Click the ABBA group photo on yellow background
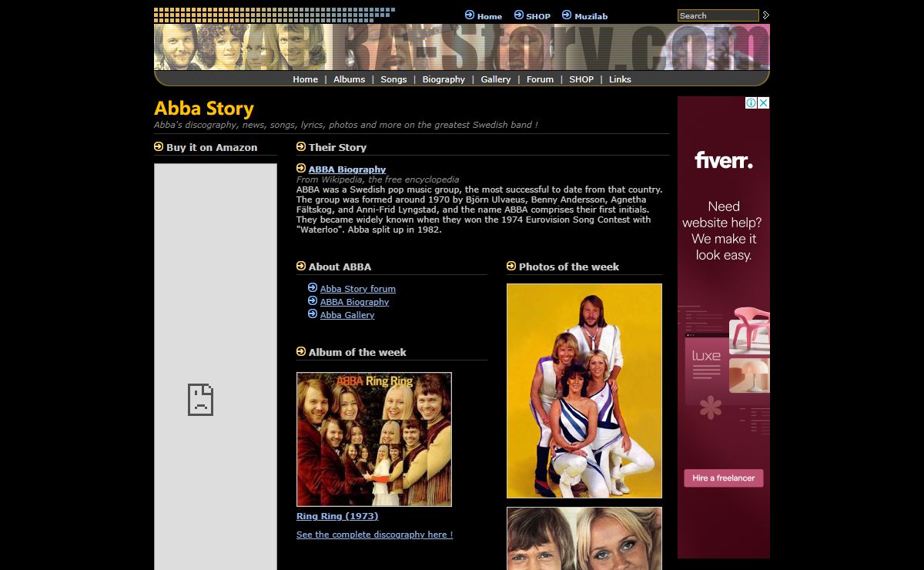This screenshot has height=570, width=924. click(584, 391)
